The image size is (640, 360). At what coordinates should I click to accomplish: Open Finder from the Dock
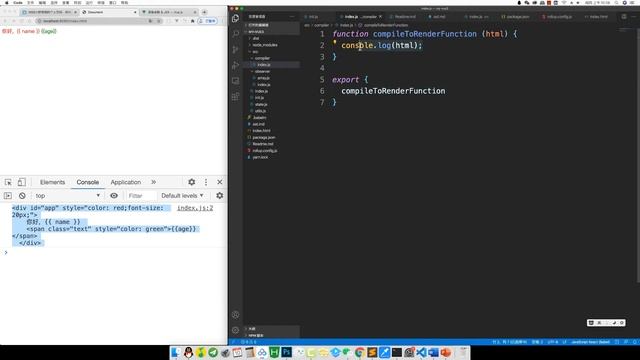[176, 352]
